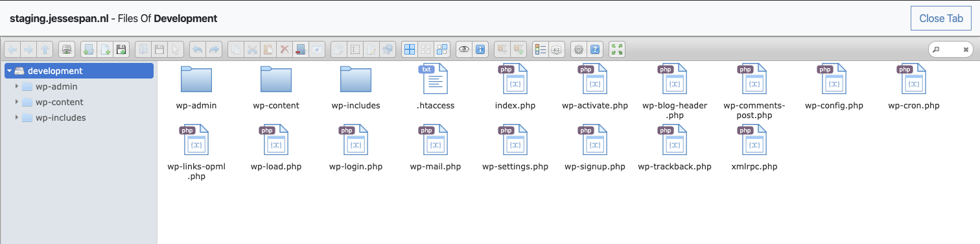This screenshot has width=980, height=244.
Task: Click the Download floppy disk icon
Action: click(159, 49)
